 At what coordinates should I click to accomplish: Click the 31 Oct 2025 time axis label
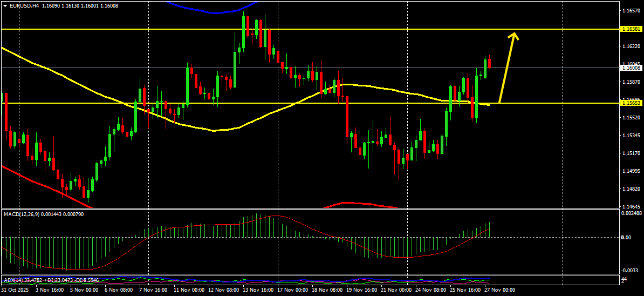15,290
